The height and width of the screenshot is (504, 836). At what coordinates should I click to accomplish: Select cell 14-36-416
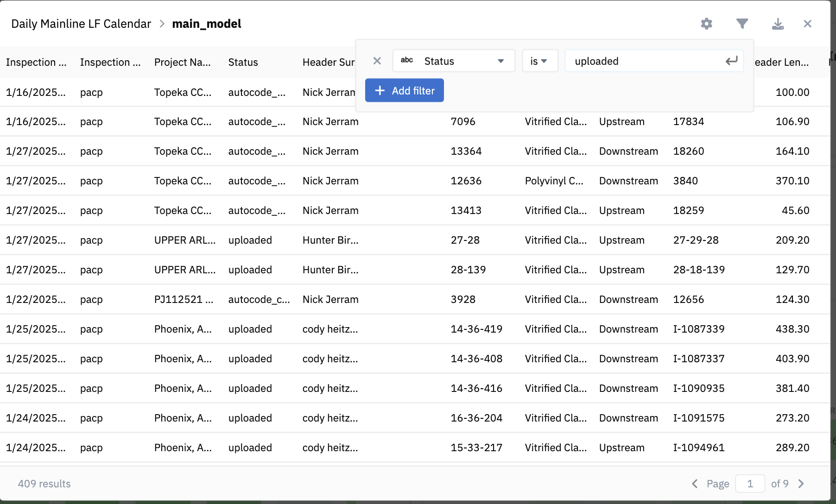tap(476, 388)
